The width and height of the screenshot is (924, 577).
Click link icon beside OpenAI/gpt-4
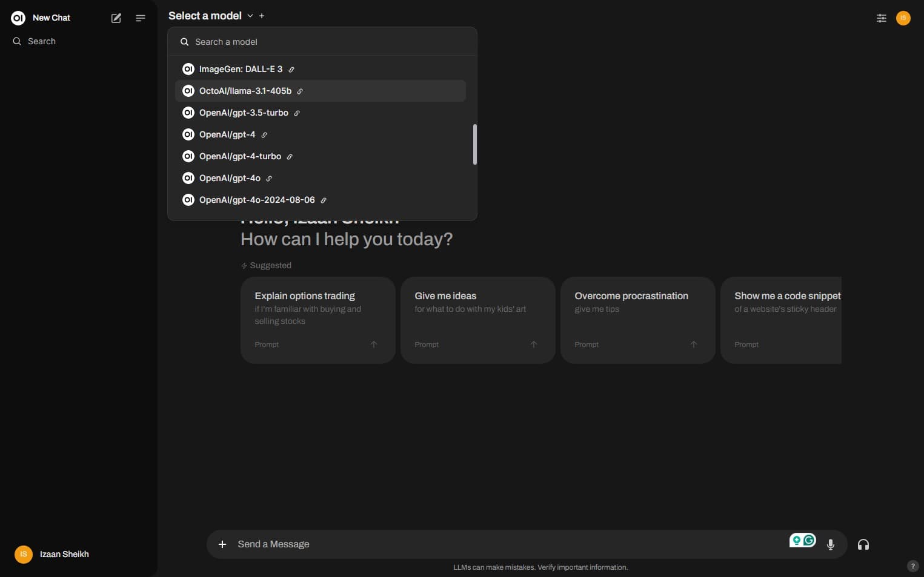coord(264,135)
